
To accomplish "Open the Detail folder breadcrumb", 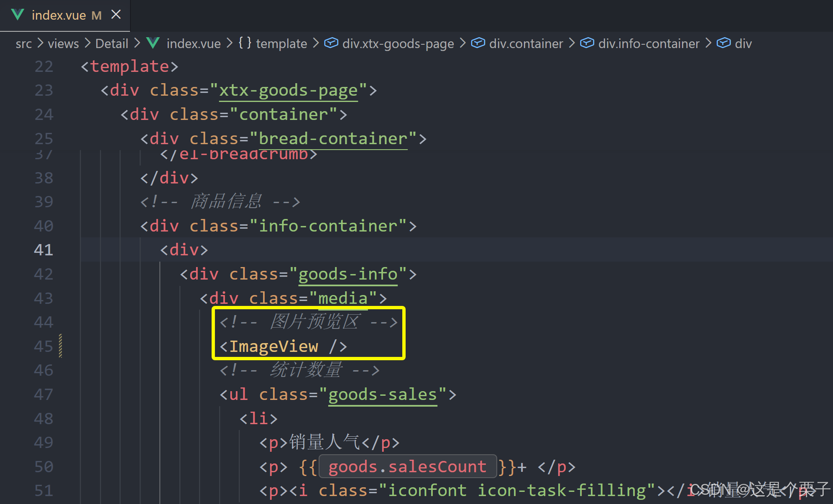I will tap(112, 43).
